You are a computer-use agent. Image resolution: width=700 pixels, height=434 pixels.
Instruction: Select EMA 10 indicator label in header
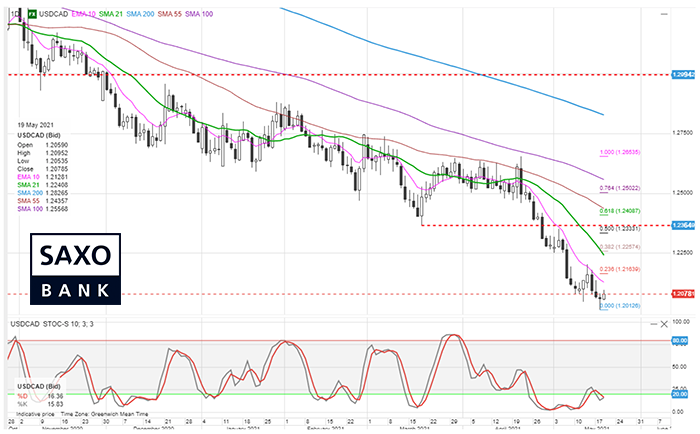(83, 14)
